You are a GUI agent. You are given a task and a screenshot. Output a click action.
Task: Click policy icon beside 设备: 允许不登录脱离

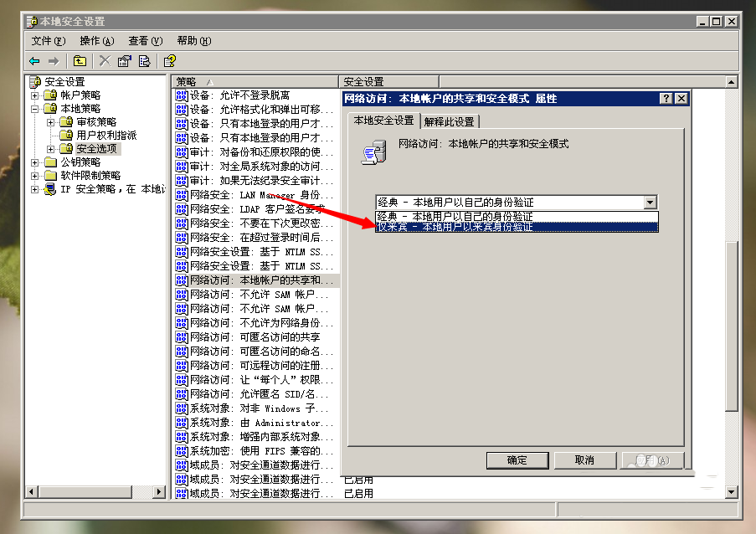(182, 95)
